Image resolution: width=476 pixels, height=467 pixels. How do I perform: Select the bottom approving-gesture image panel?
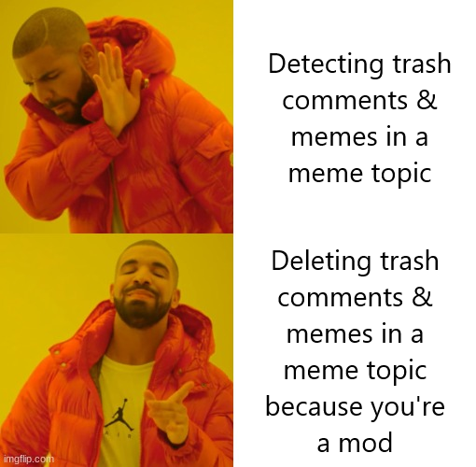[x=117, y=350]
